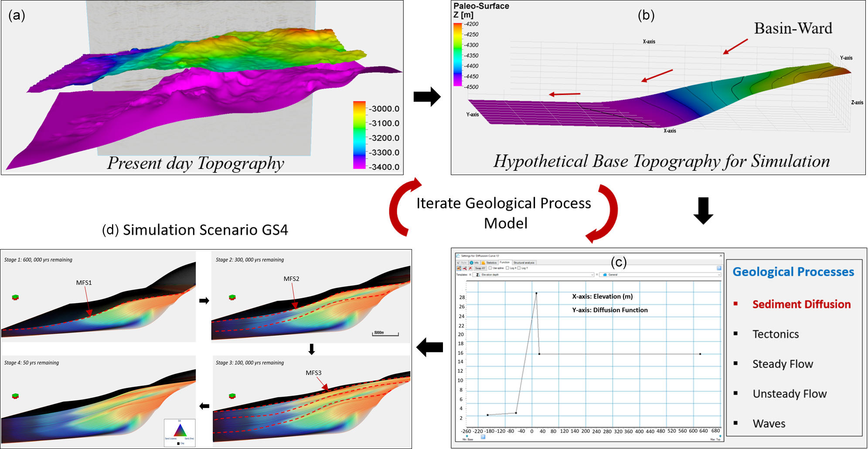Click the green-red orientation cube in Stage 4
Screen dimensions: 868x449
tap(15, 396)
